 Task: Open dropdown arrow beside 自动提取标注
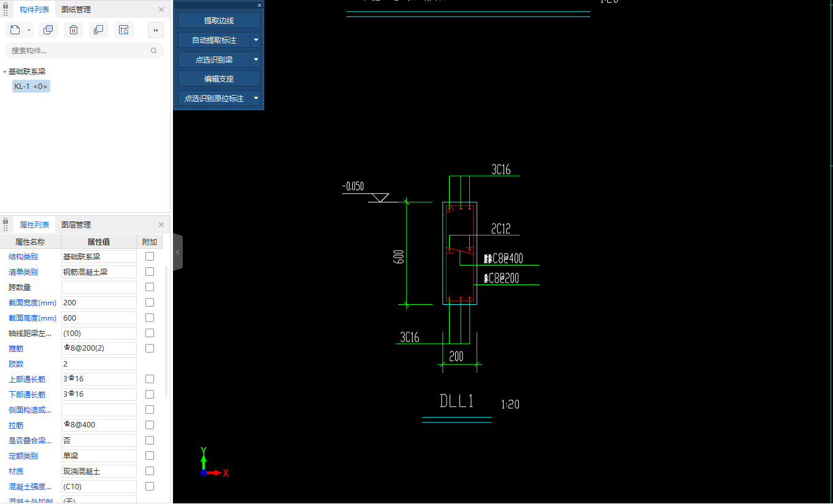point(256,40)
